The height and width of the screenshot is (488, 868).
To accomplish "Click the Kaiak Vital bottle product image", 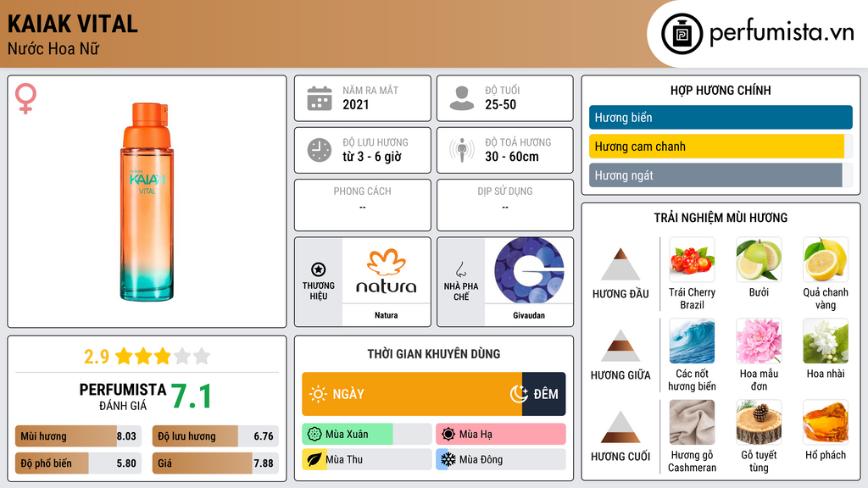I will tap(147, 202).
